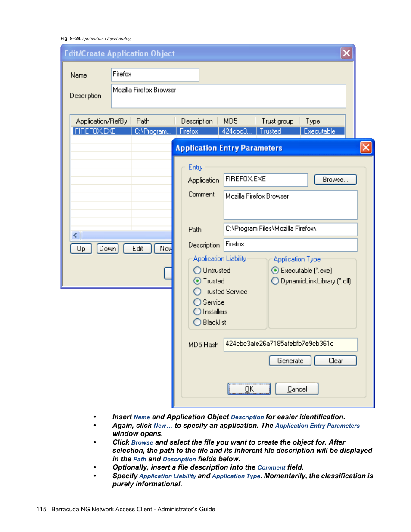Sort by the Description column header
The width and height of the screenshot is (411, 532).
pyautogui.click(x=197, y=121)
